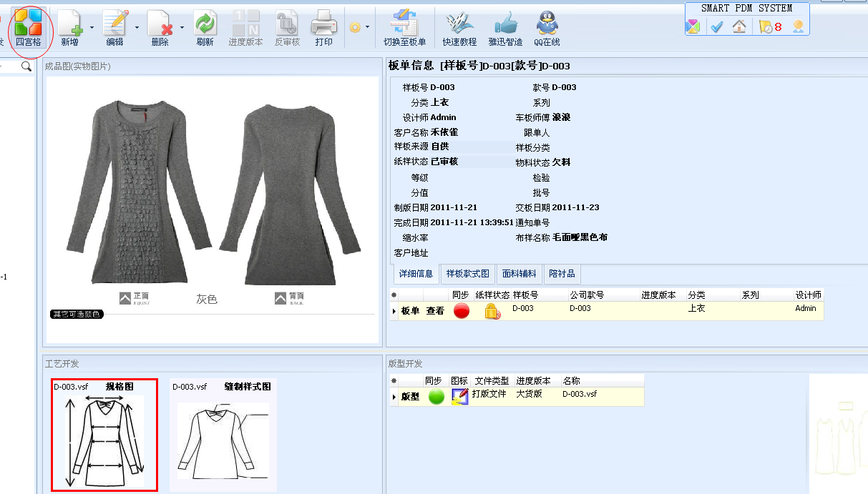Click the user avatar icon in PDM panel
This screenshot has height=494, width=868.
[798, 26]
